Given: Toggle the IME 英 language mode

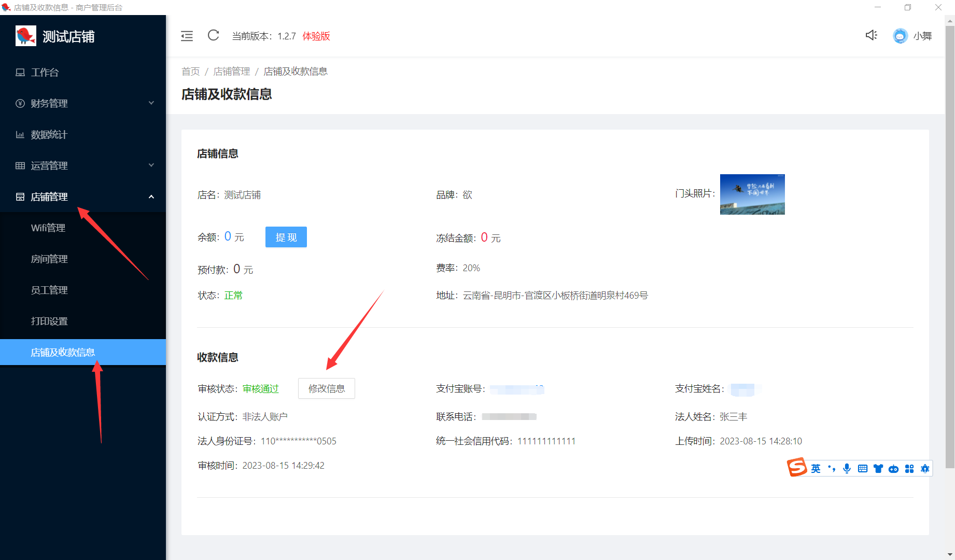Looking at the screenshot, I should click(x=816, y=469).
